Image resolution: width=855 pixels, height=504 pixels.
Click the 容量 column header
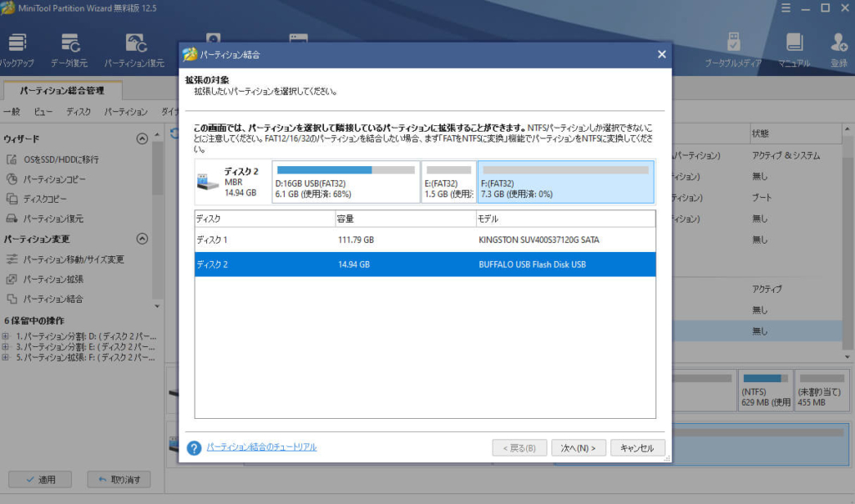pyautogui.click(x=406, y=219)
